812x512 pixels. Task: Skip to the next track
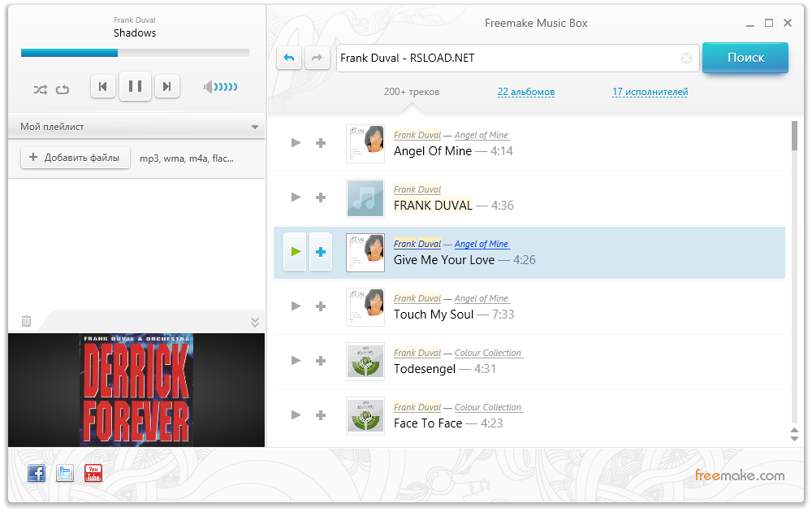166,86
